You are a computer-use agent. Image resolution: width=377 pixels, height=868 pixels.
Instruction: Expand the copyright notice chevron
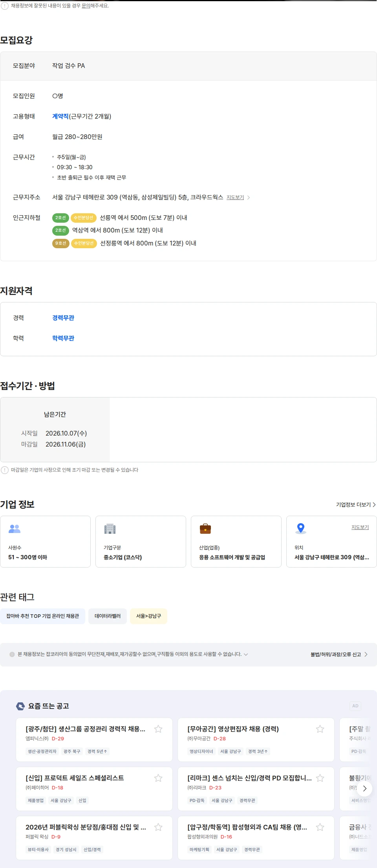coord(246,654)
